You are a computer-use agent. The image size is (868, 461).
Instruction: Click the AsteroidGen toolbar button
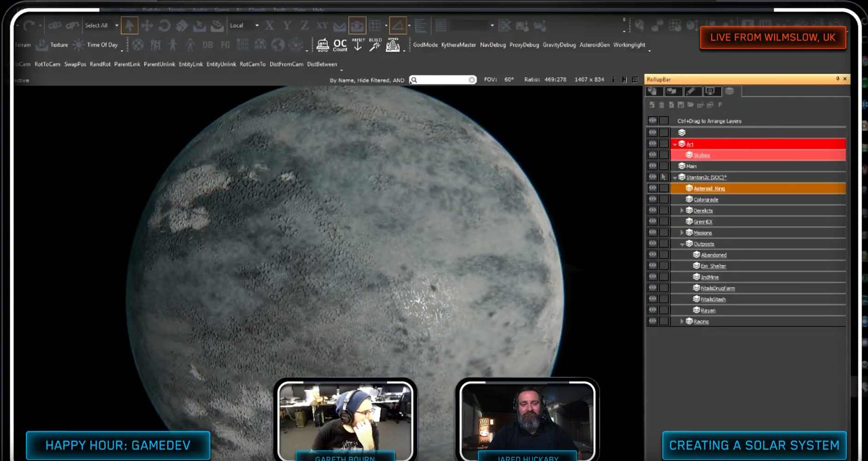pyautogui.click(x=595, y=45)
